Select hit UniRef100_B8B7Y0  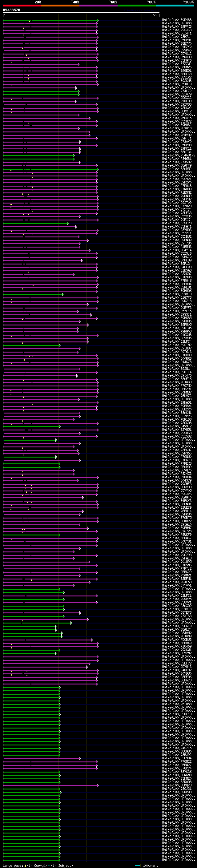[177, 43]
